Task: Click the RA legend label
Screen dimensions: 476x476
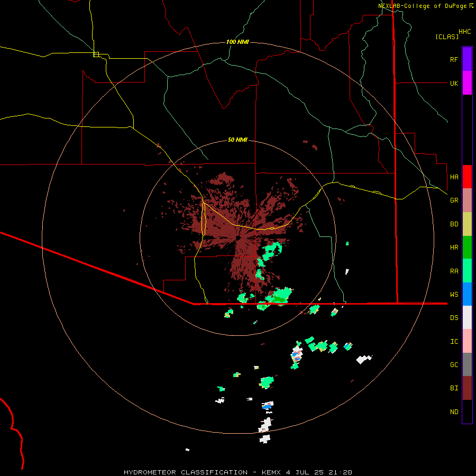Action: (454, 271)
